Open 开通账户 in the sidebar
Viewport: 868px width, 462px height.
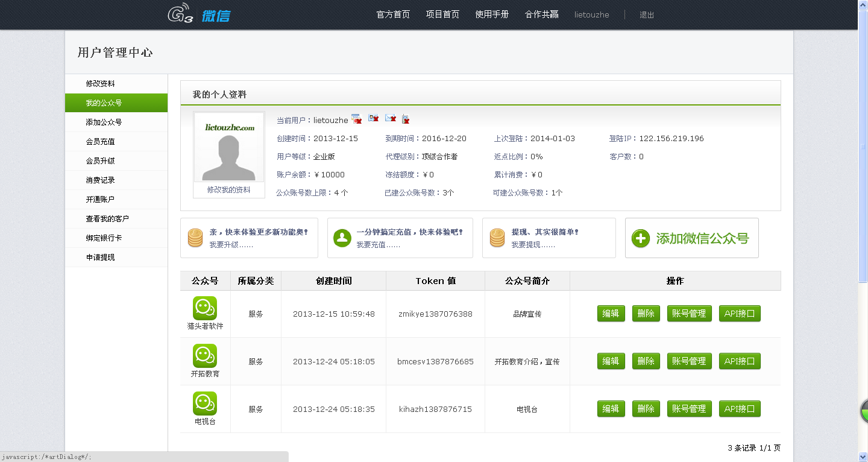(116, 200)
